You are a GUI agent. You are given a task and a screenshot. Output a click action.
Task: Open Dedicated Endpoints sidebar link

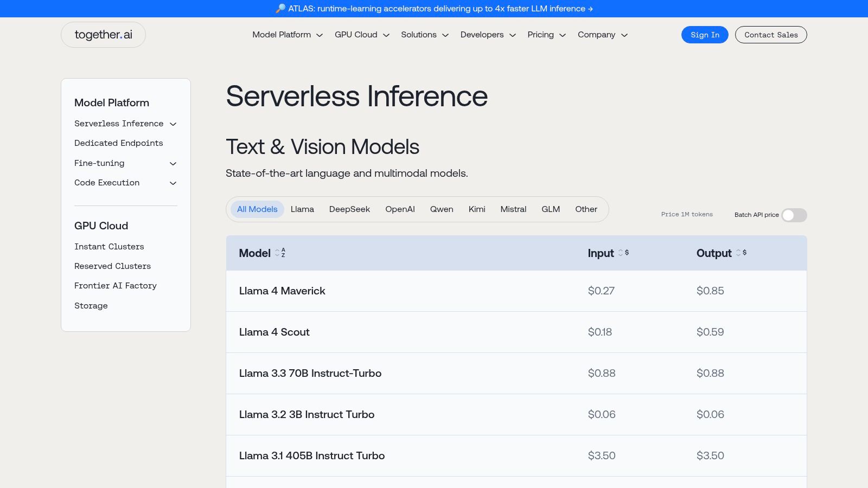tap(118, 143)
